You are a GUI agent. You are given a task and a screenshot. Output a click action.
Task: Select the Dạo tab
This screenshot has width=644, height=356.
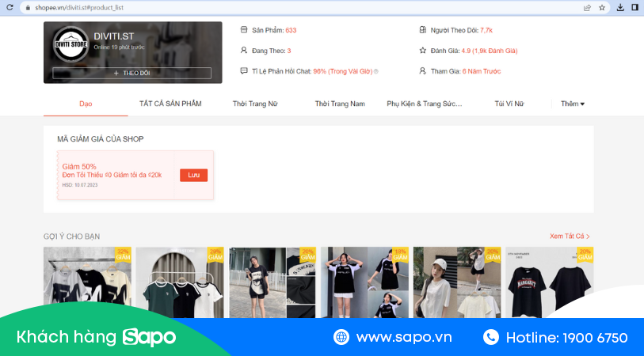click(x=86, y=104)
